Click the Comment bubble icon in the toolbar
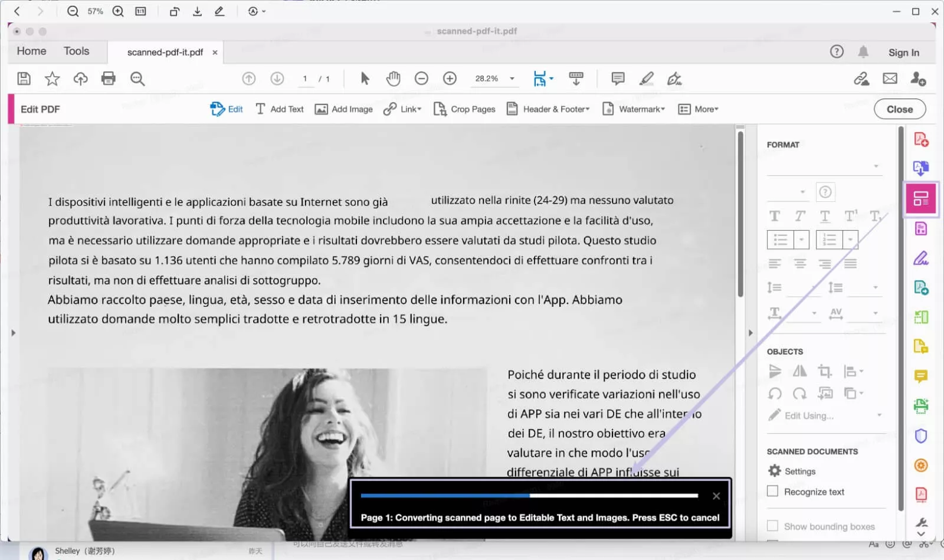 point(617,78)
